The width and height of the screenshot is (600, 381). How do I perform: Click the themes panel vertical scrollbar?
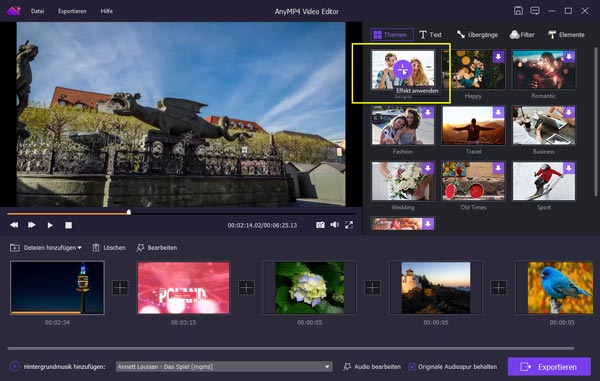595,122
